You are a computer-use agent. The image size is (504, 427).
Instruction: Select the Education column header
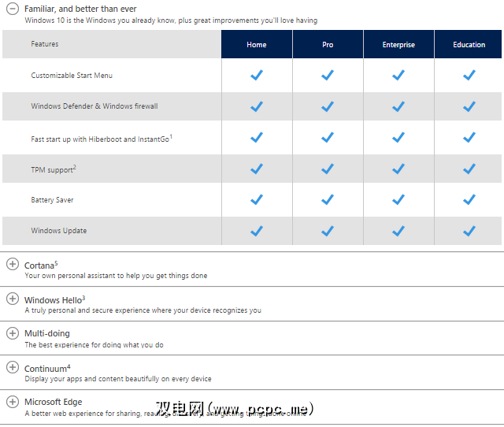[469, 45]
